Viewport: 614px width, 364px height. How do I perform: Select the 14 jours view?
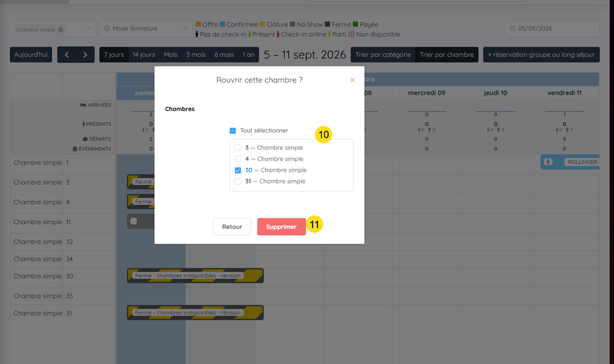tap(144, 55)
